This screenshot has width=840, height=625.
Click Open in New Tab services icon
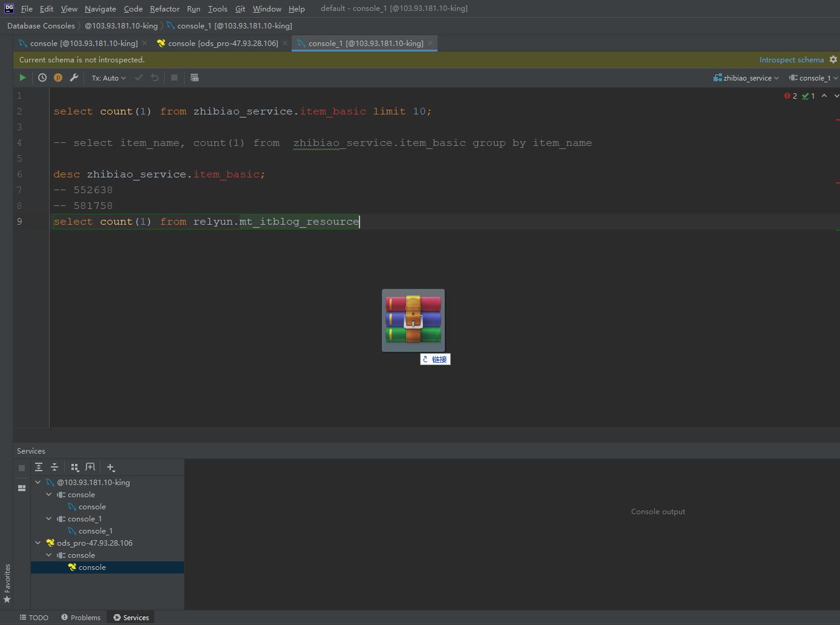point(90,467)
